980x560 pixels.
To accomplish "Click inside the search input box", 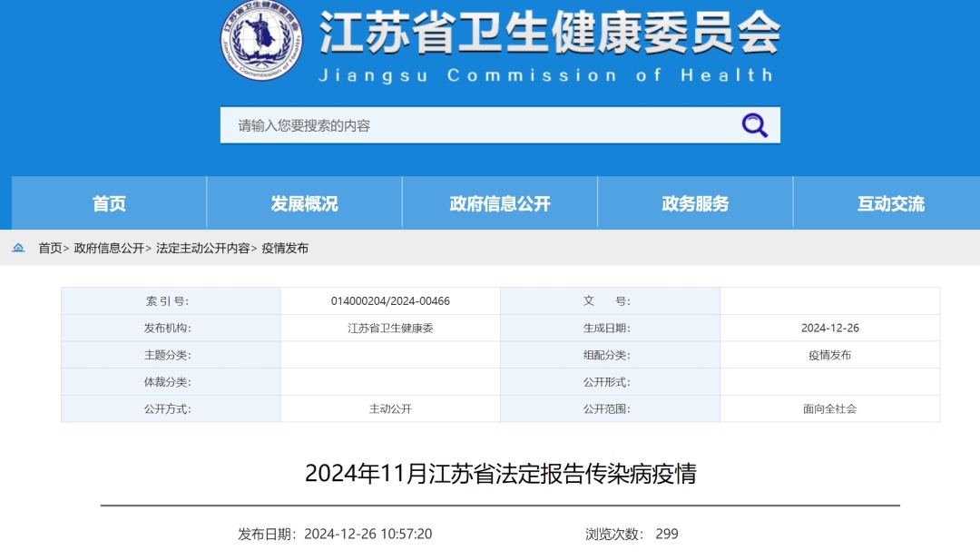I will pyautogui.click(x=408, y=124).
